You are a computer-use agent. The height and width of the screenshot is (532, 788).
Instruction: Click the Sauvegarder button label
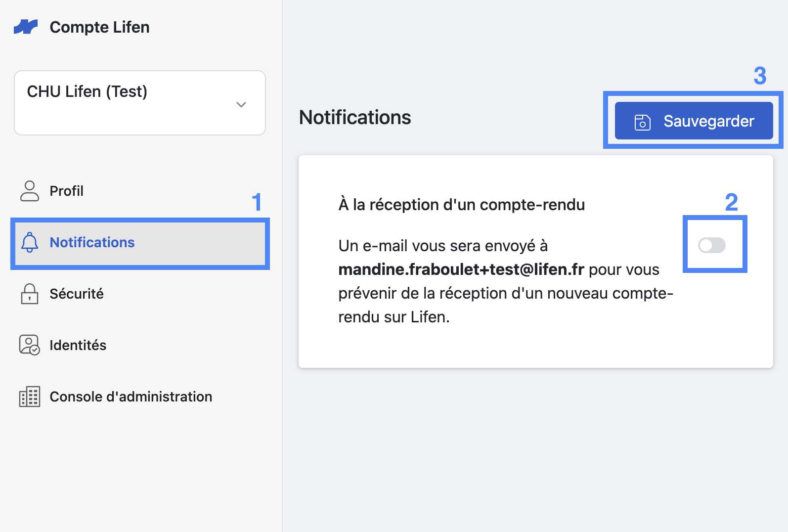709,121
